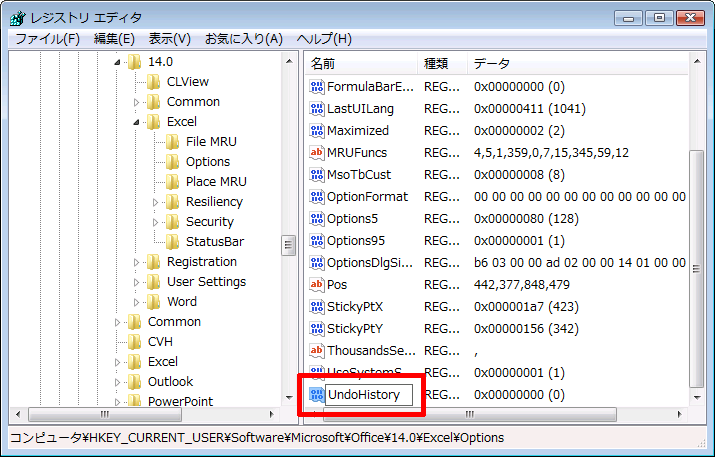The image size is (715, 457).
Task: Expand the User Settings tree node
Action: point(136,282)
